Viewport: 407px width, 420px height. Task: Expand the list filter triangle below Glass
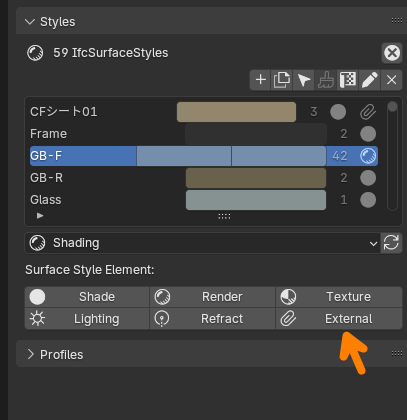(40, 216)
